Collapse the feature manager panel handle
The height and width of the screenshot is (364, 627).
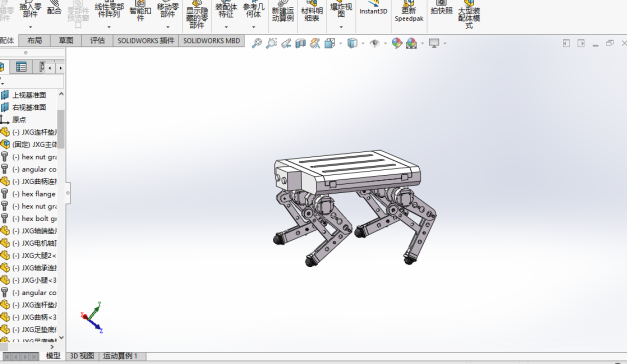68,193
